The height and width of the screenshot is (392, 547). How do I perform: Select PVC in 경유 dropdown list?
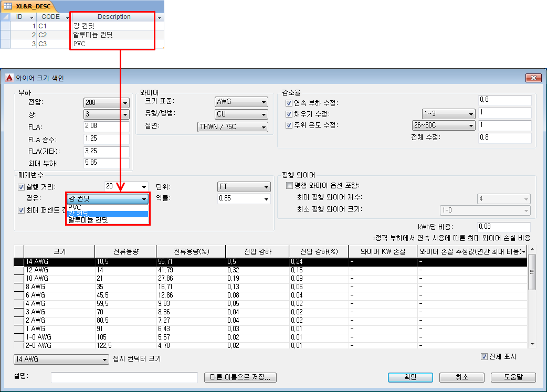[x=108, y=207]
